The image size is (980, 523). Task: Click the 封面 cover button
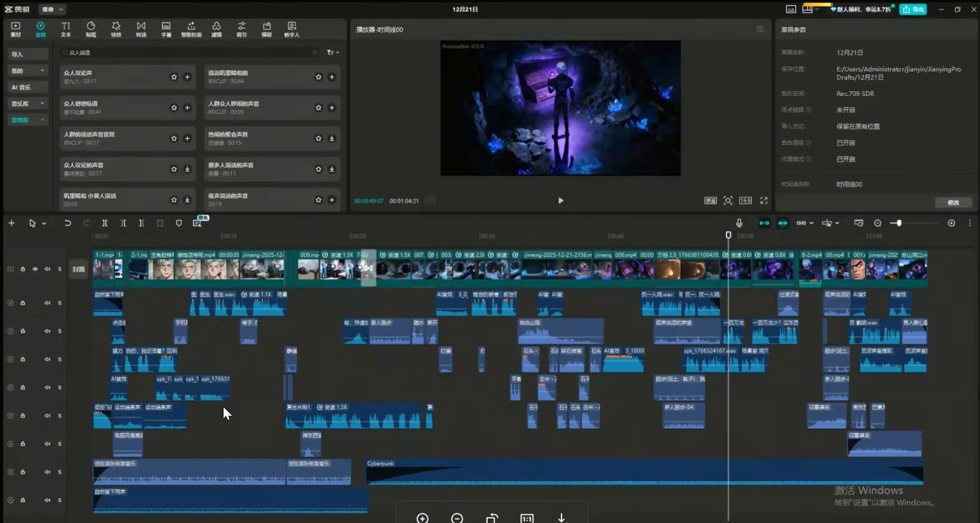pos(79,269)
